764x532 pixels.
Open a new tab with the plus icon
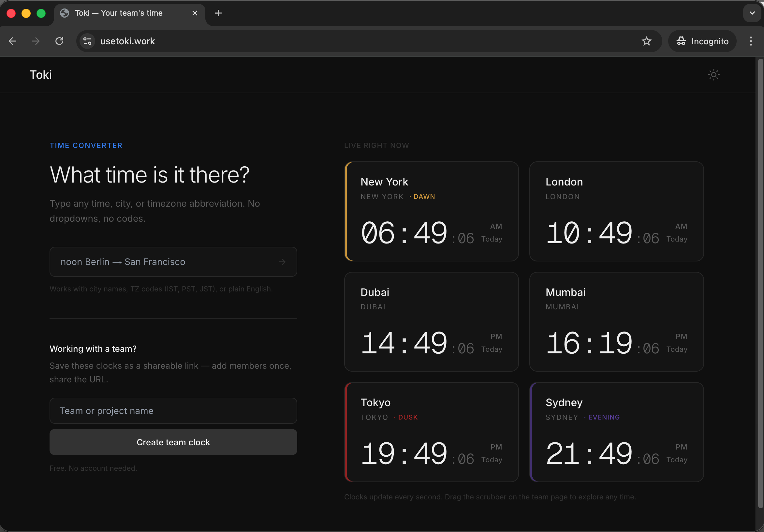point(218,13)
